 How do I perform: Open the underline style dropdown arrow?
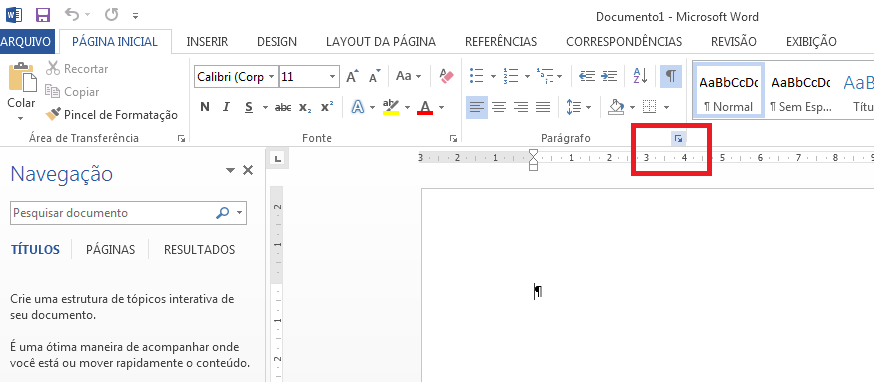point(265,108)
